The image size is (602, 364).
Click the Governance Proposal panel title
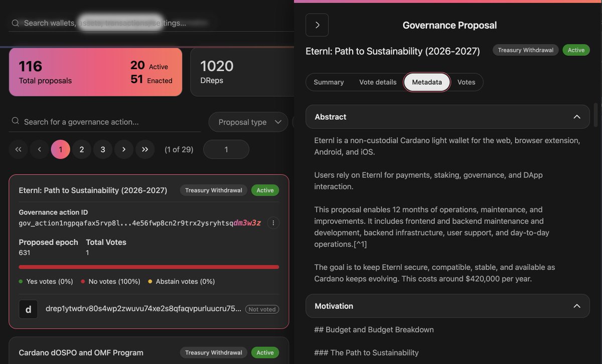(x=449, y=25)
